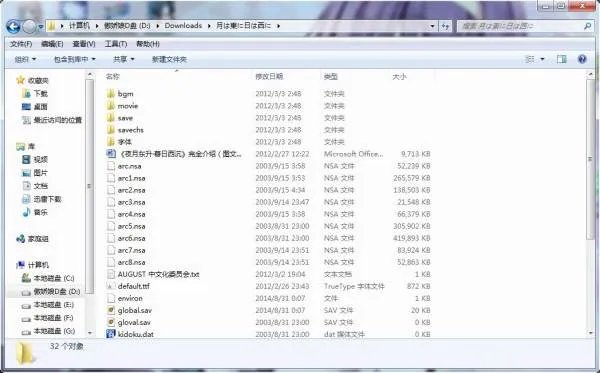Select the arc1.nsa file

(x=131, y=178)
